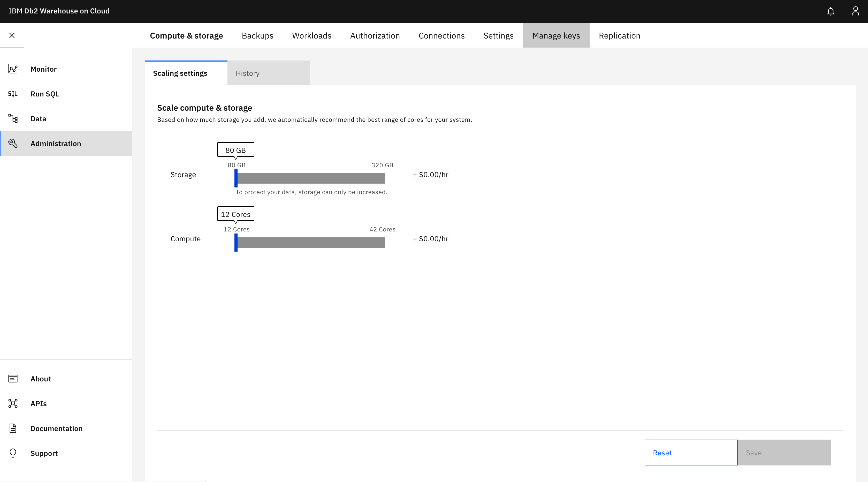
Task: Click the 42 Cores maximum label
Action: (382, 229)
